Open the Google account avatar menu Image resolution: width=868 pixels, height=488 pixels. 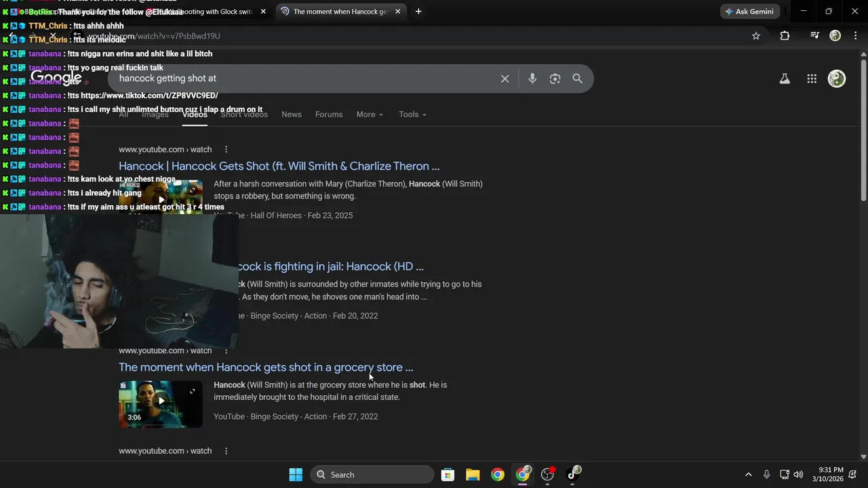pos(837,79)
